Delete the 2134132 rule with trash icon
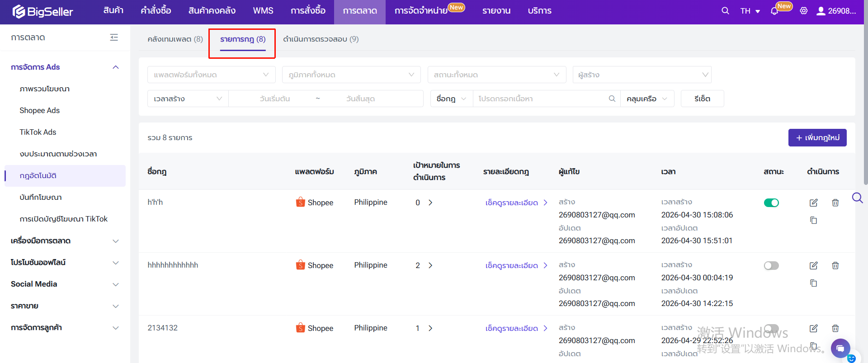The height and width of the screenshot is (363, 868). (x=835, y=328)
